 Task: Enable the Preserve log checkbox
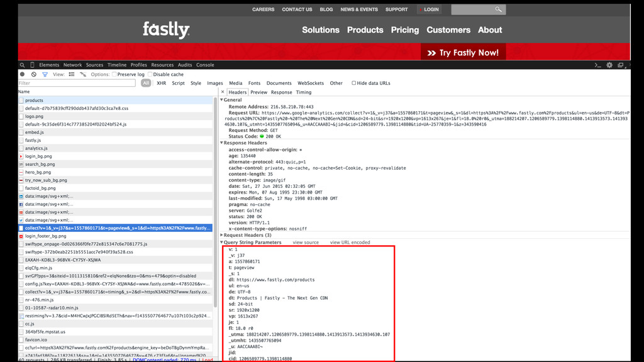[114, 74]
